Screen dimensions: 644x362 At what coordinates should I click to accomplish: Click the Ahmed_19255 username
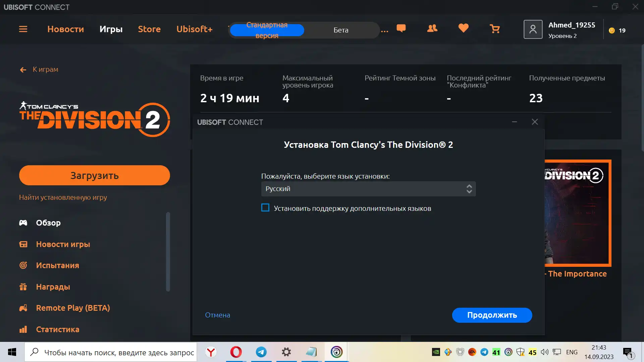point(572,25)
